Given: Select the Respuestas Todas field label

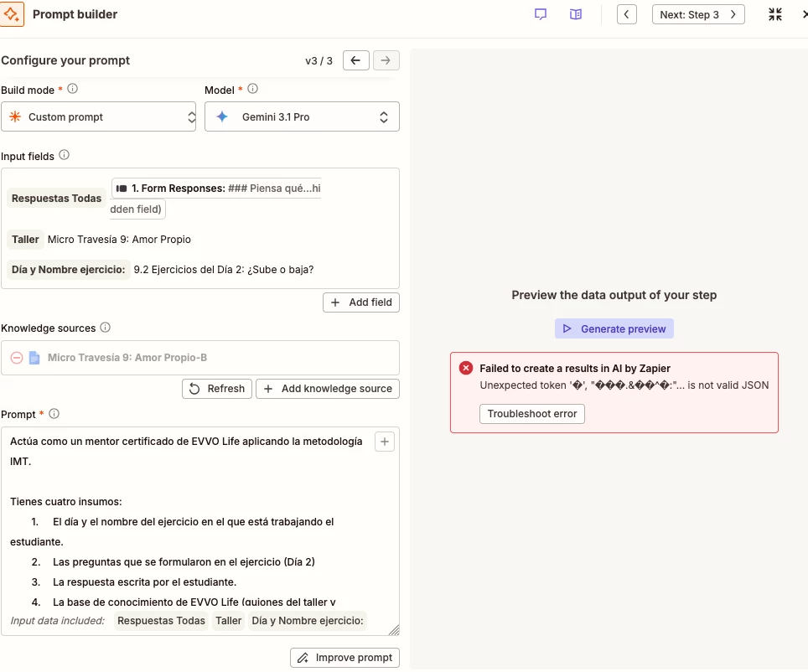Looking at the screenshot, I should [57, 199].
